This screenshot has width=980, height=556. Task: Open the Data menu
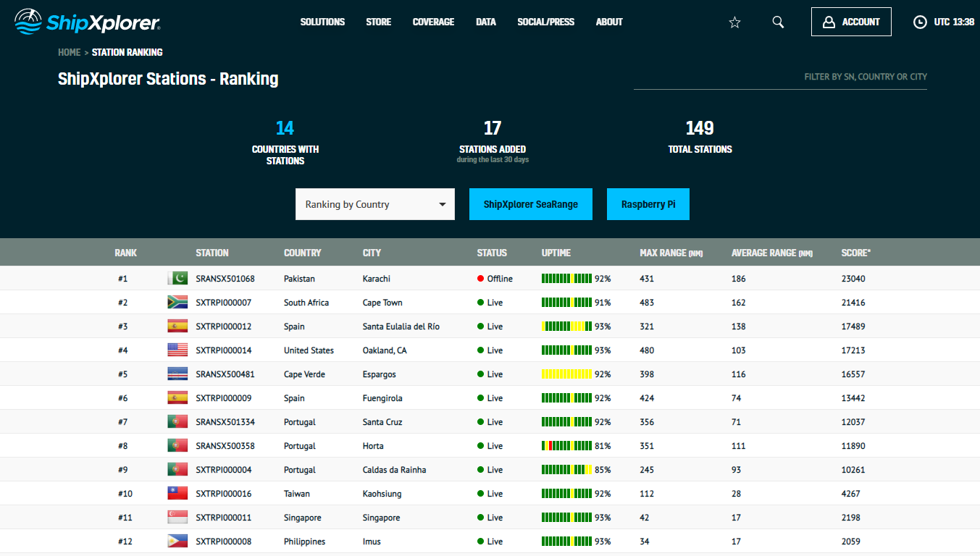coord(486,22)
